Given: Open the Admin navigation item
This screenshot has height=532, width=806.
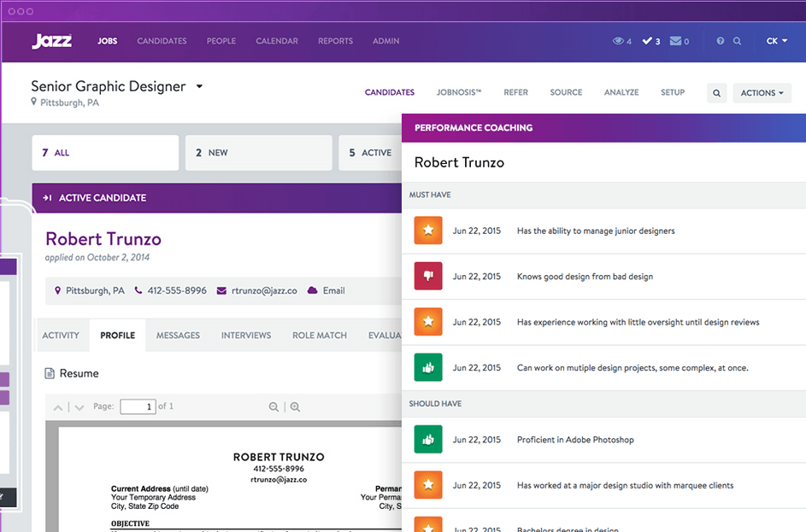Looking at the screenshot, I should pos(386,41).
